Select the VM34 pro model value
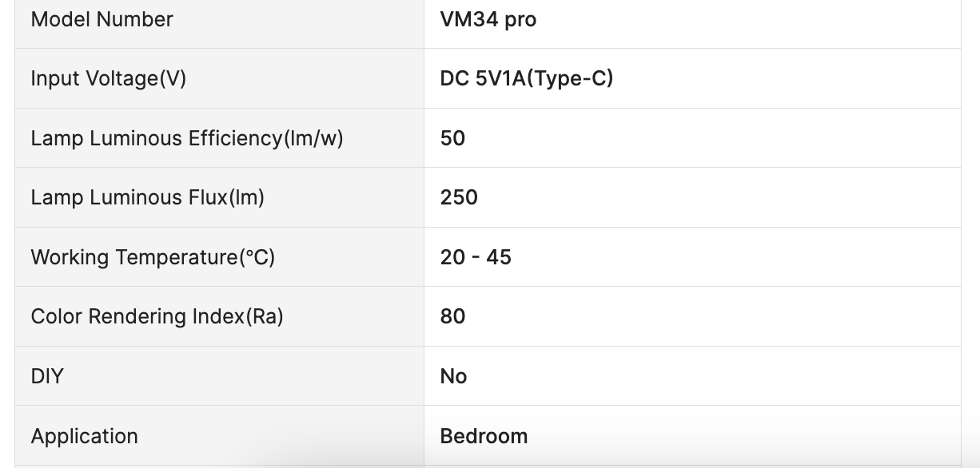Image resolution: width=980 pixels, height=468 pixels. point(488,19)
